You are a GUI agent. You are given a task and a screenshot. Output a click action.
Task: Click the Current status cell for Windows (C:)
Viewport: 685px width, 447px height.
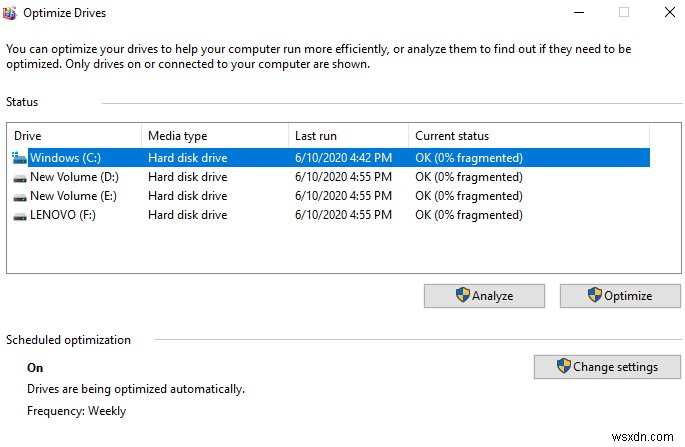click(469, 158)
